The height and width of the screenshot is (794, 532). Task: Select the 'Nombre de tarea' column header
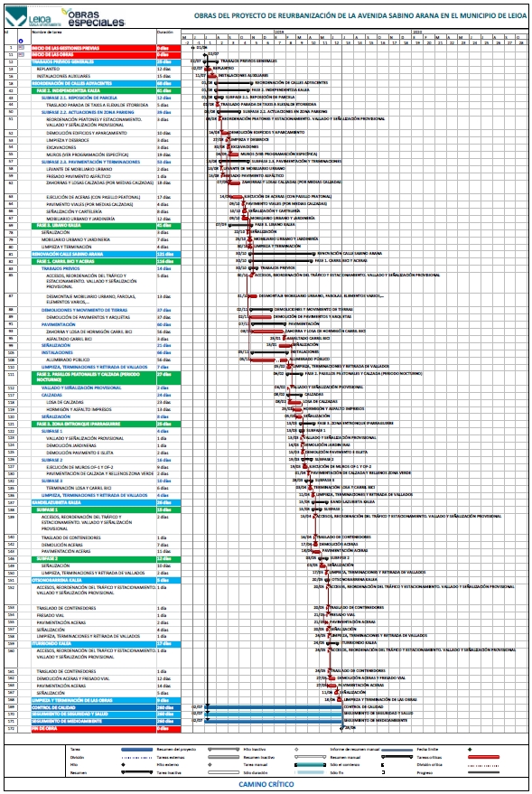click(x=93, y=37)
